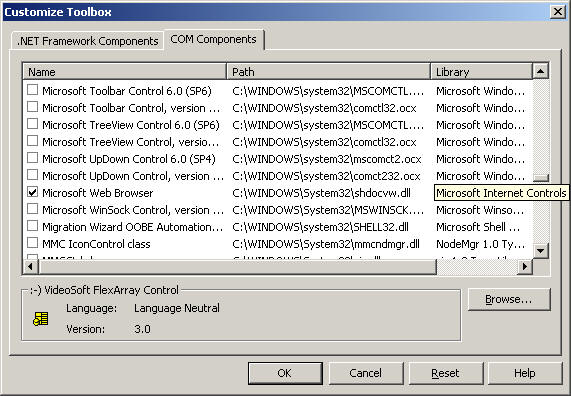571x396 pixels.
Task: Select Migration Wizard OOBE Automation... name
Action: 133,227
